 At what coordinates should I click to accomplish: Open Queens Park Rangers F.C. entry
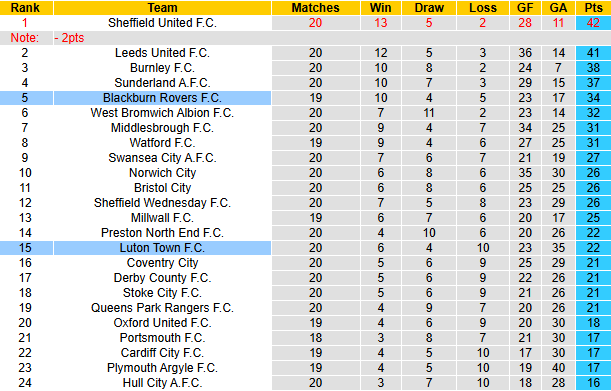162,308
